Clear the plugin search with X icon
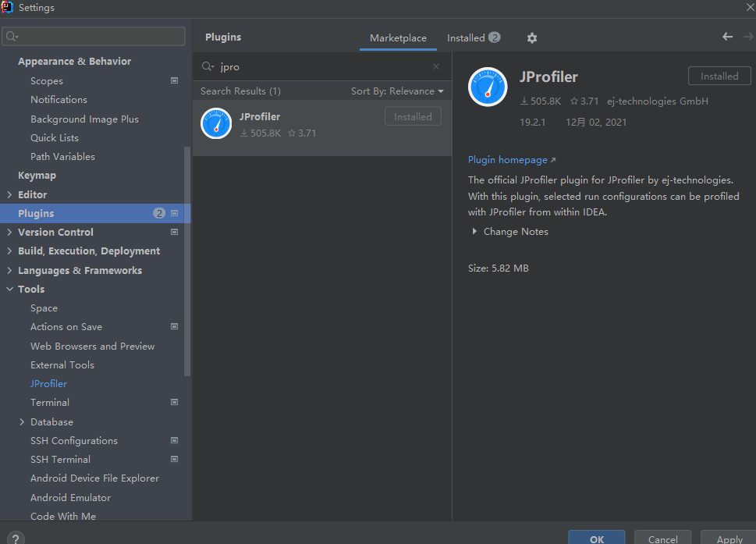756x544 pixels. tap(436, 66)
